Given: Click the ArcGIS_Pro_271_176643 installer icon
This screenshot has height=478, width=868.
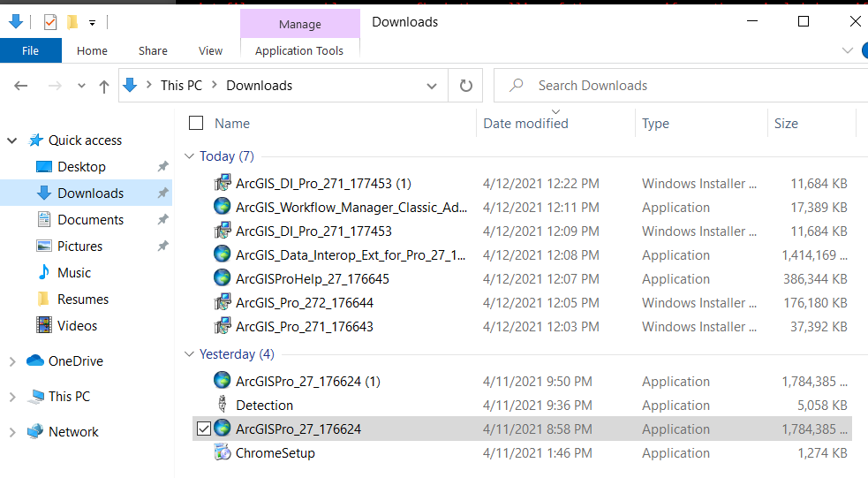Looking at the screenshot, I should 223,326.
